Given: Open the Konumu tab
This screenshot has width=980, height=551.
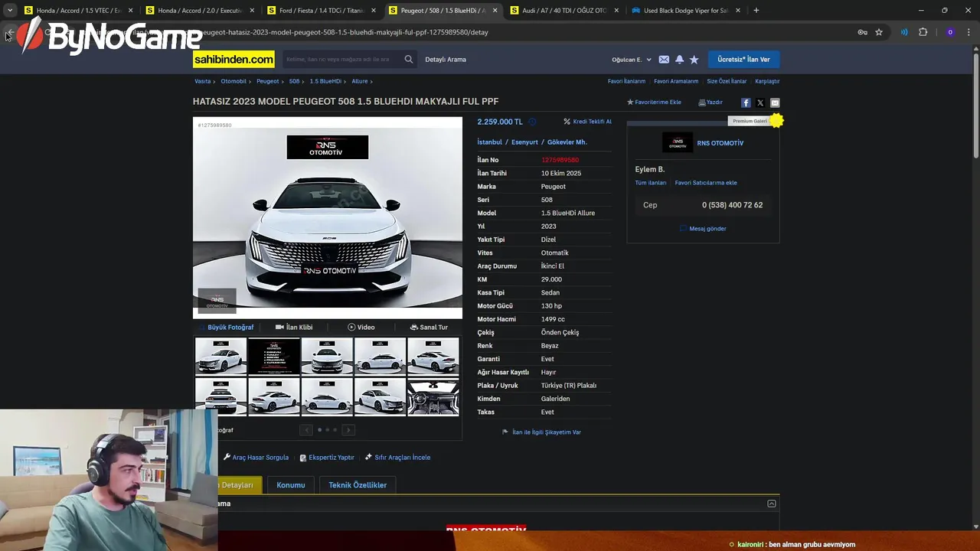Looking at the screenshot, I should click(x=291, y=485).
